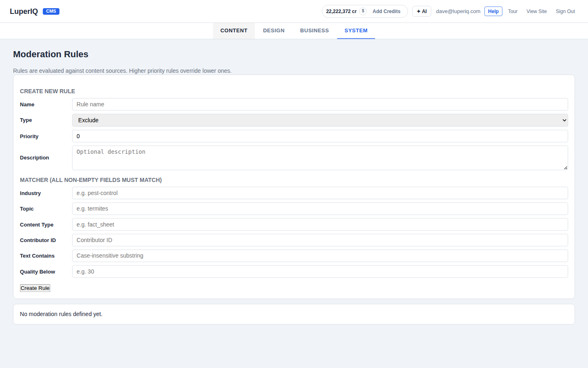The width and height of the screenshot is (588, 368).
Task: Select Exclude in the Type selector
Action: click(x=320, y=120)
